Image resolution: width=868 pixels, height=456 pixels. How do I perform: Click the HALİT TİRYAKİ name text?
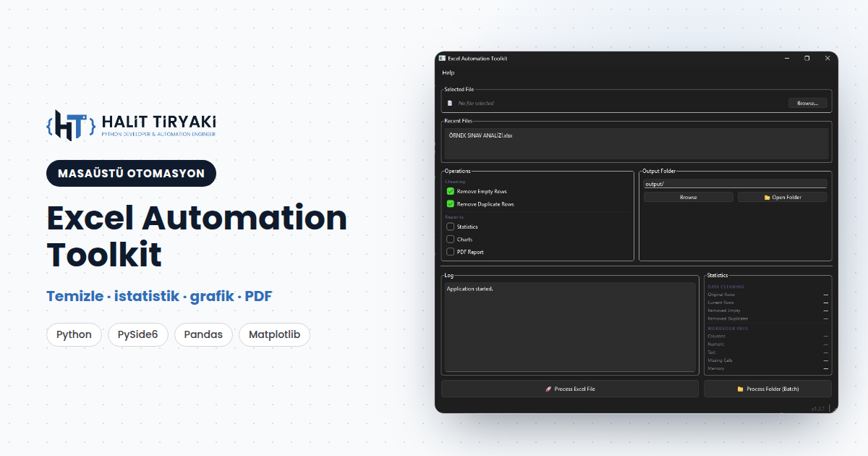tap(159, 122)
